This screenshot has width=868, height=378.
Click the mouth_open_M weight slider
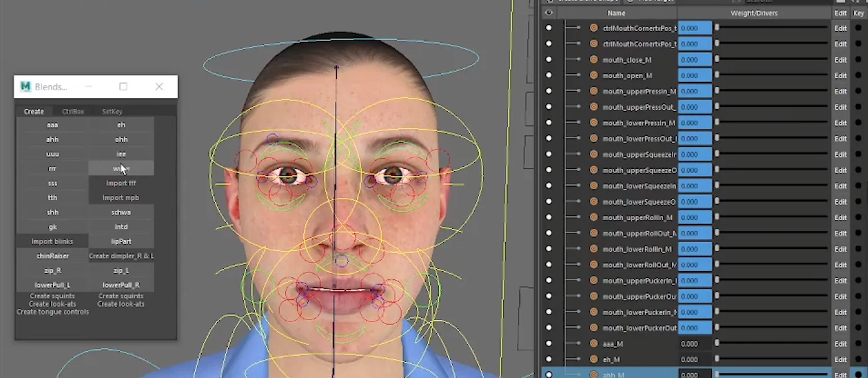tap(771, 76)
